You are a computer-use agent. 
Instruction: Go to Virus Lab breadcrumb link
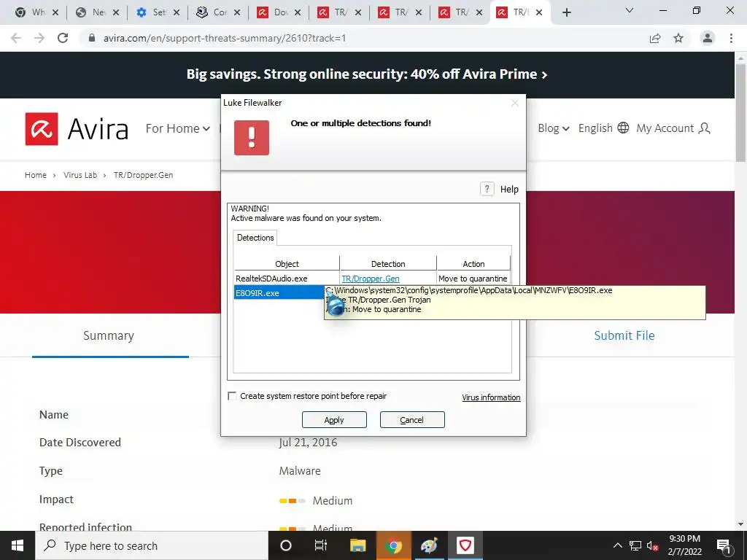pos(80,175)
